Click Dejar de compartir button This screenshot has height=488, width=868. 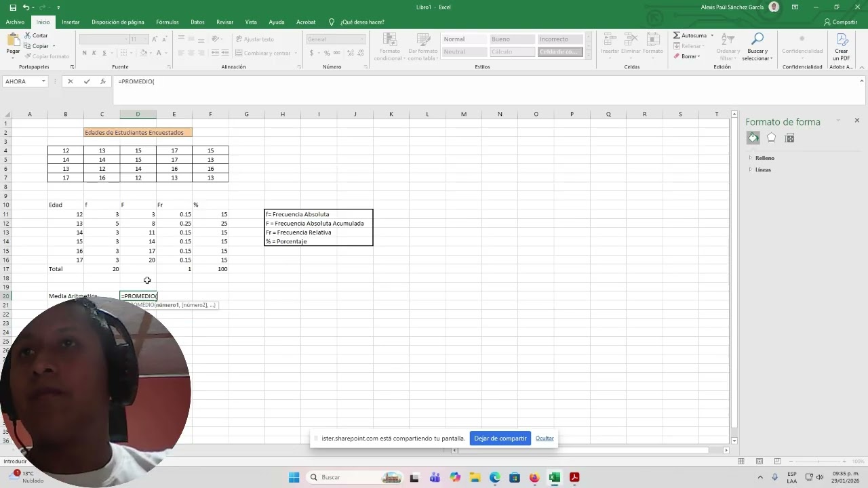500,439
